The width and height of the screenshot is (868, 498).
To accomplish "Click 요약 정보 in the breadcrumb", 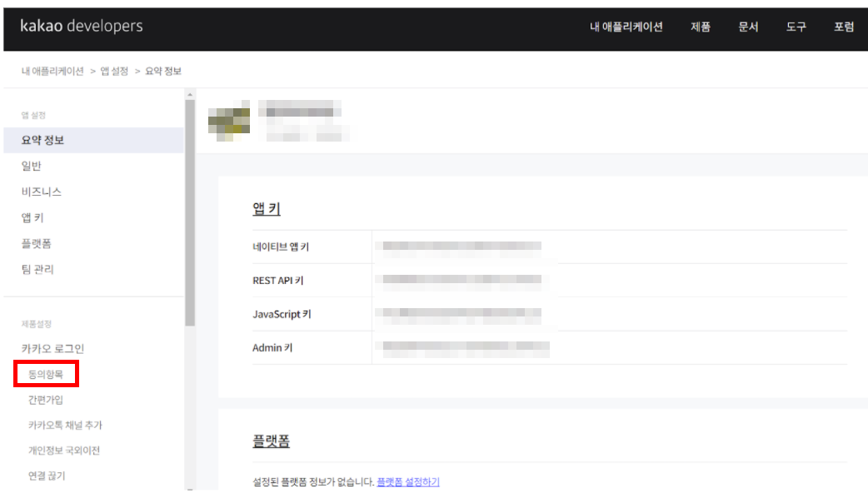I will pos(163,71).
